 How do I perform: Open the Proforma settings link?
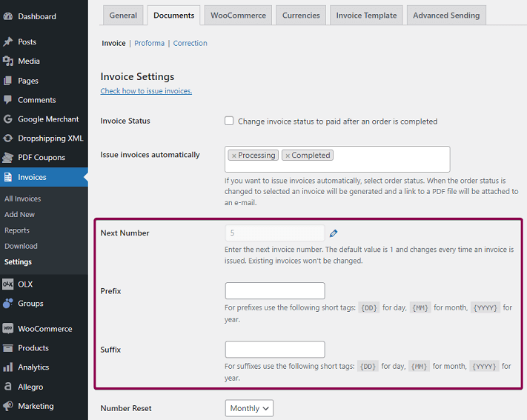[149, 44]
